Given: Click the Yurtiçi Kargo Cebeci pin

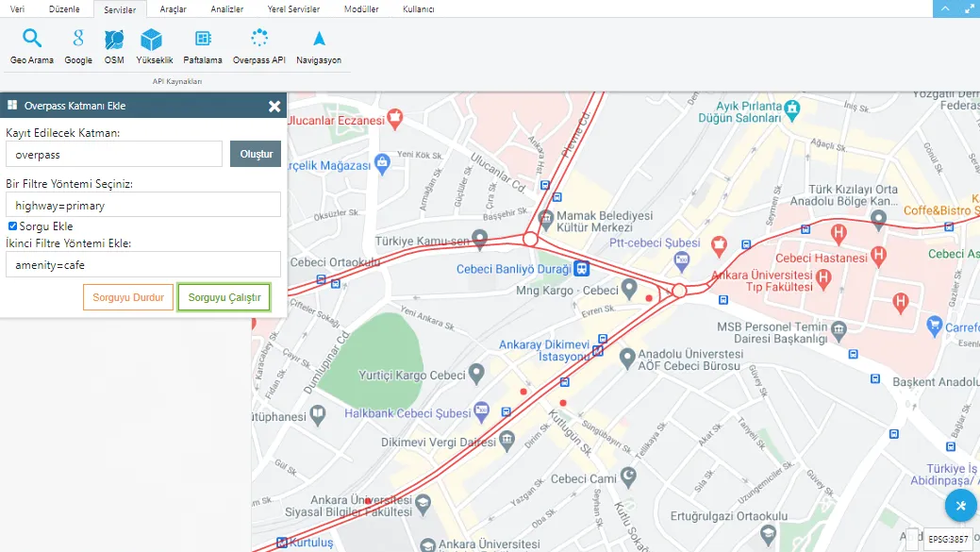Looking at the screenshot, I should click(x=476, y=374).
